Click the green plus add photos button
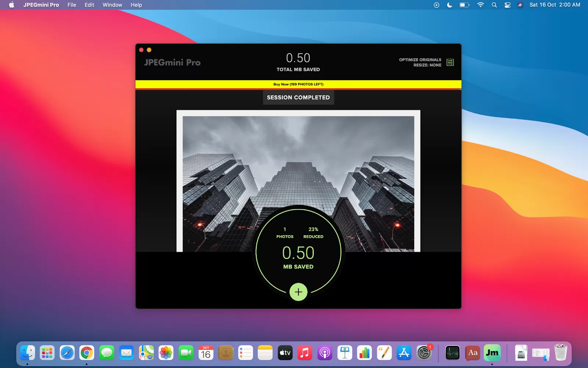588x368 pixels. [x=298, y=292]
